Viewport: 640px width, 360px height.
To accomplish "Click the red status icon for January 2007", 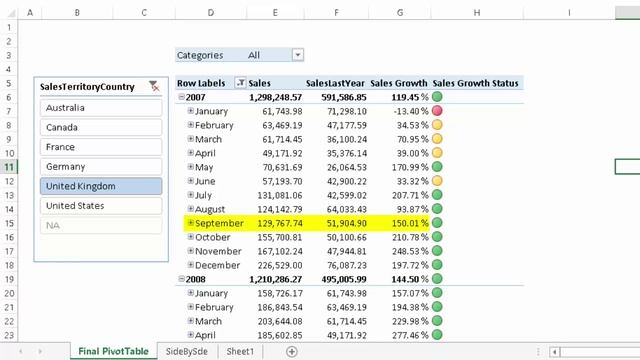I will 437,111.
